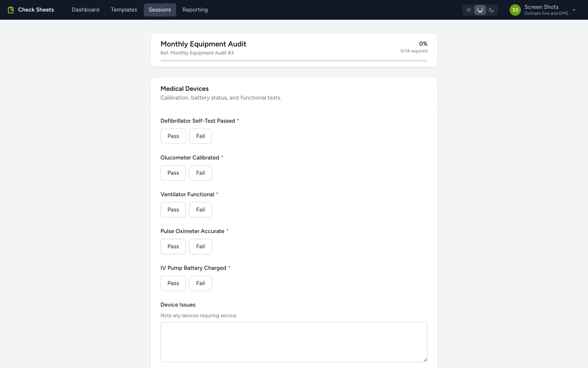588x368 pixels.
Task: Mark Pulse Oximeter Accurate as Pass
Action: coord(173,246)
